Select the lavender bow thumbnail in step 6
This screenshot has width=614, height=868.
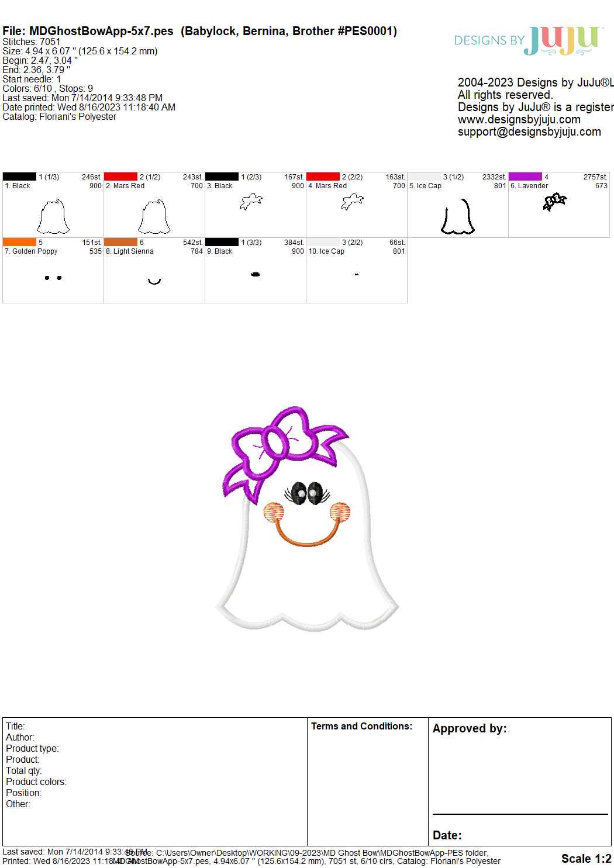(x=554, y=202)
